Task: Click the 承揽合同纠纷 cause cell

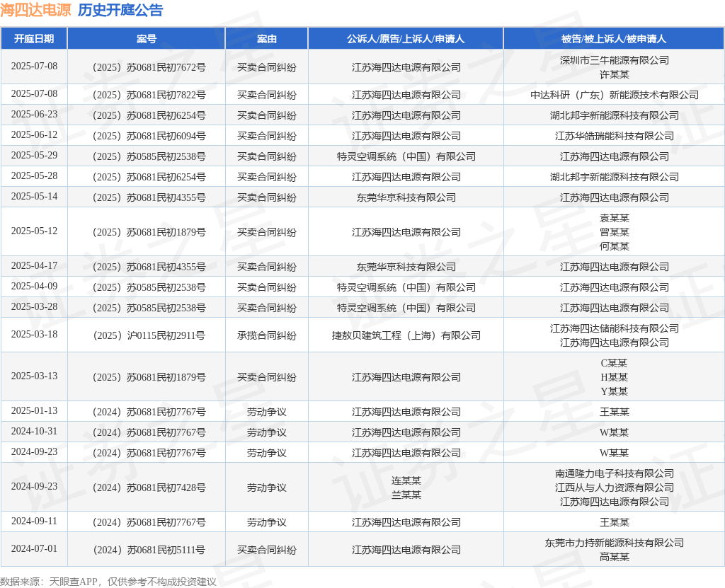Action: pyautogui.click(x=267, y=335)
